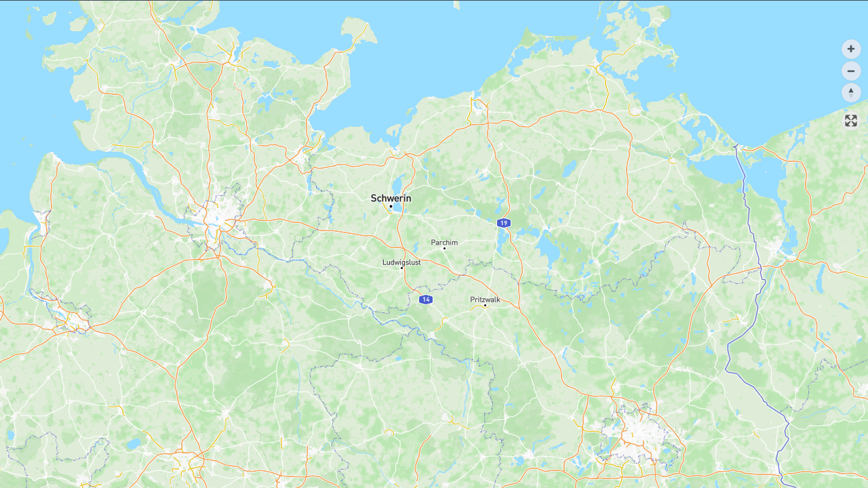
Task: Click the Pritzwalk town label
Action: [485, 299]
